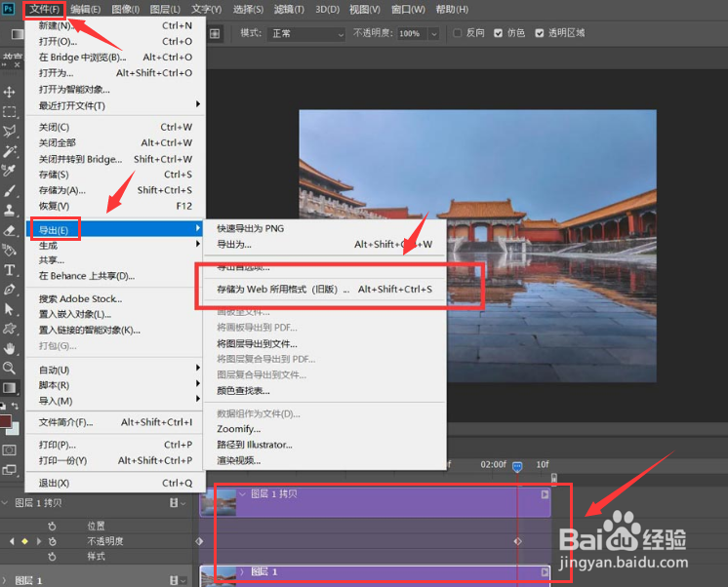Select the Clone Stamp tool
Viewport: 728px width, 587px height.
coord(10,211)
